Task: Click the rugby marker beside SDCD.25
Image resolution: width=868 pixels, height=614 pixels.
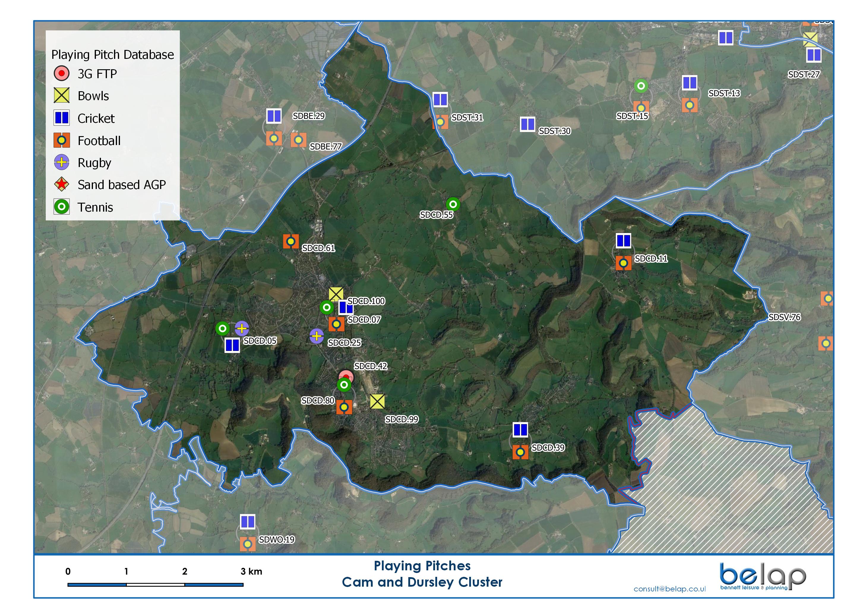Action: tap(317, 336)
